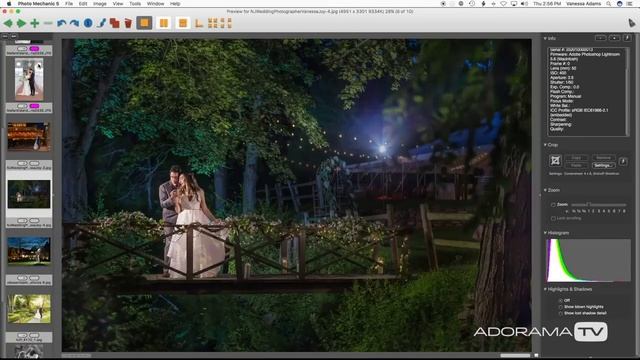Click lightning button in Info panel header

pos(627,38)
